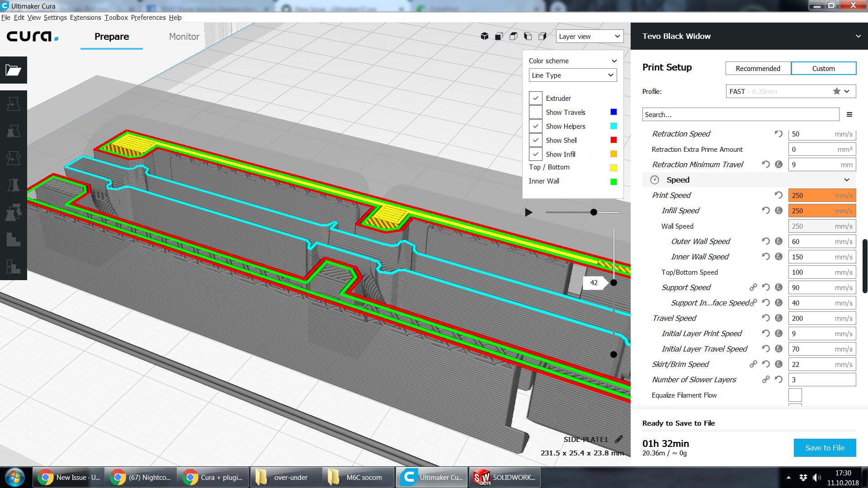Viewport: 868px width, 488px height.
Task: Switch to the Monitor tab
Action: click(184, 37)
